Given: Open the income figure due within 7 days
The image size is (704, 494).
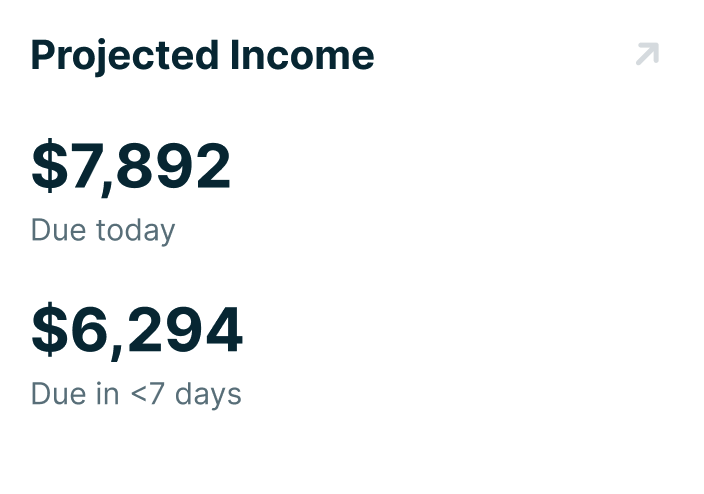Looking at the screenshot, I should 137,331.
